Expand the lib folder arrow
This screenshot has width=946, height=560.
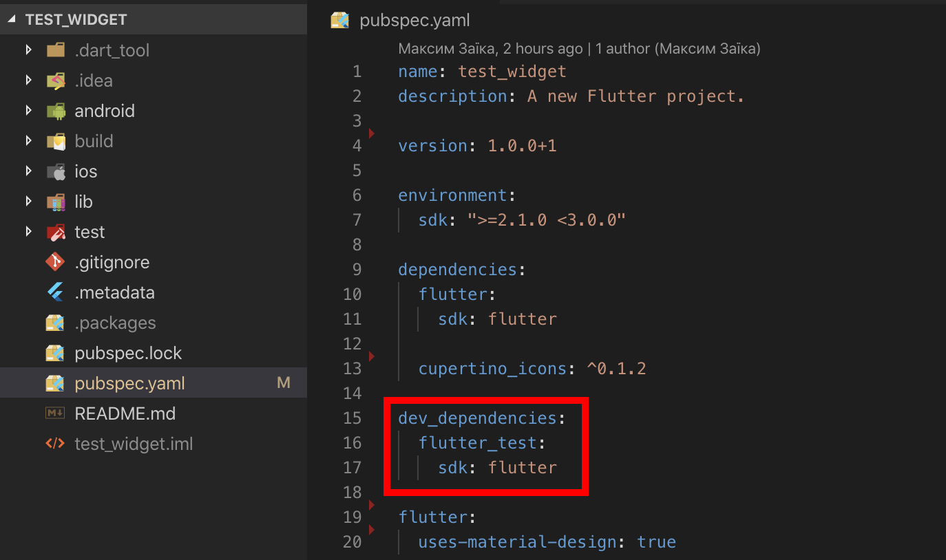(x=28, y=202)
